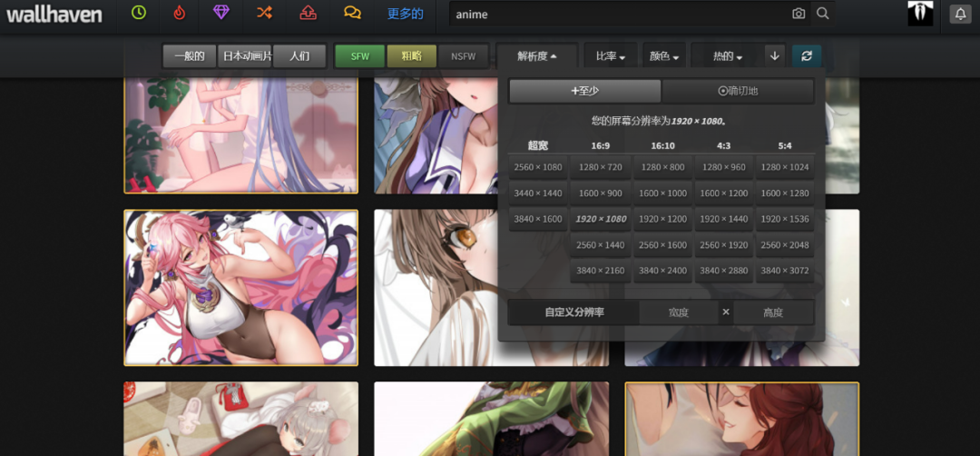980x456 pixels.
Task: Choose resolution 3840 × 2160
Action: 601,271
